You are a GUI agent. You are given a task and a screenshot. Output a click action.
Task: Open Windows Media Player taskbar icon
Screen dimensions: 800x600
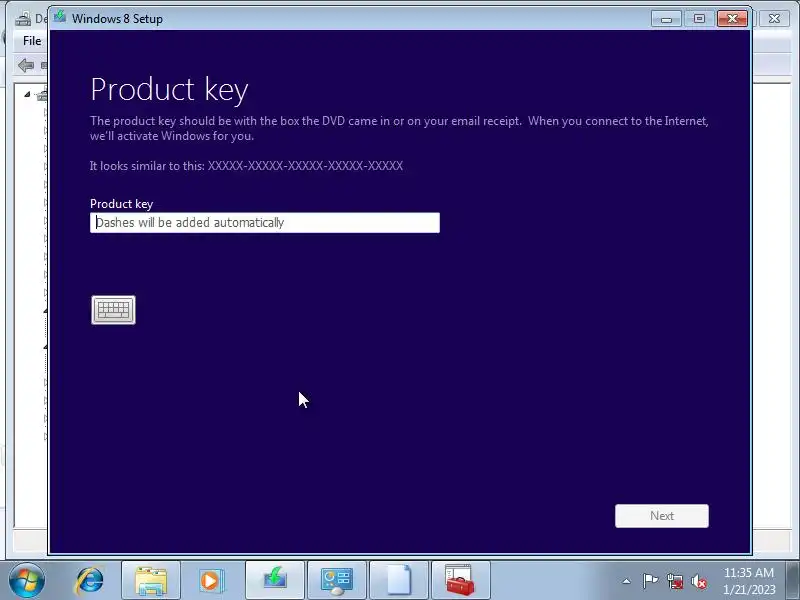tap(210, 581)
